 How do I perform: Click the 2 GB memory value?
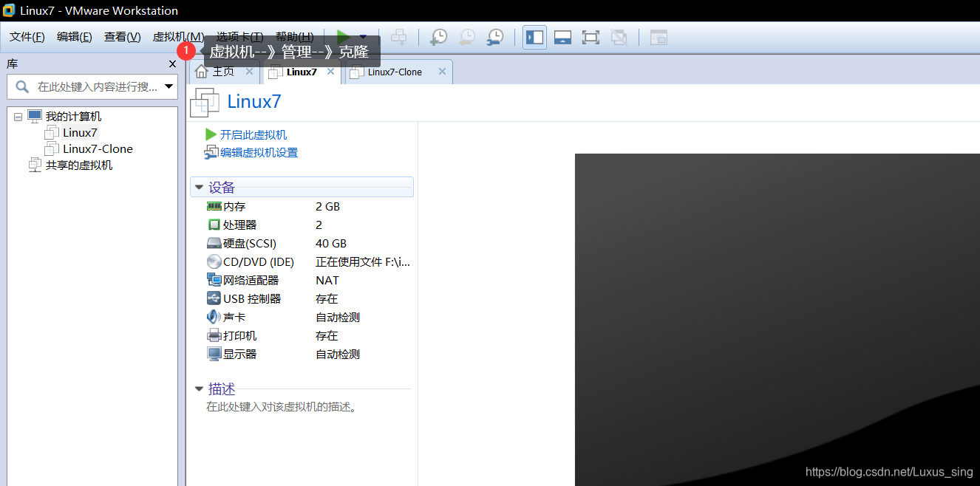pos(327,207)
